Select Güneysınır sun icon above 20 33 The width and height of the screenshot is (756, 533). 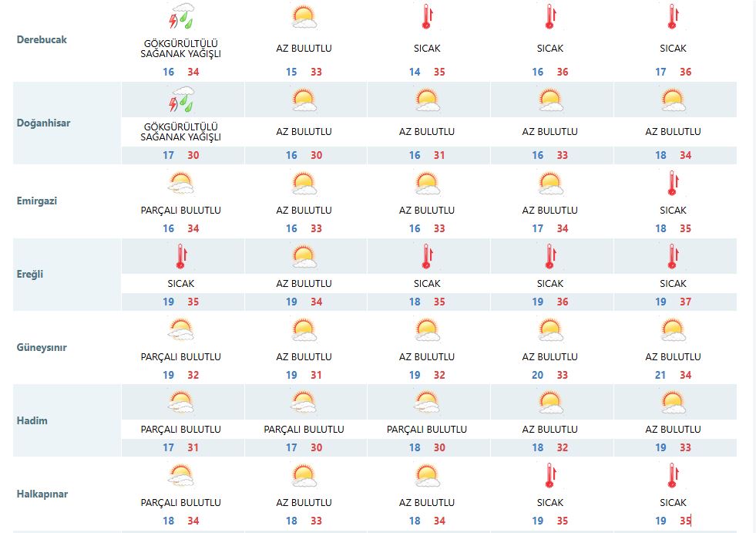click(x=549, y=329)
